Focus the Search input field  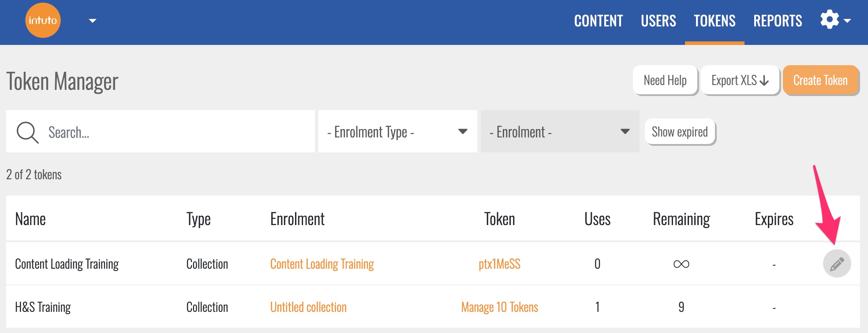coord(176,132)
